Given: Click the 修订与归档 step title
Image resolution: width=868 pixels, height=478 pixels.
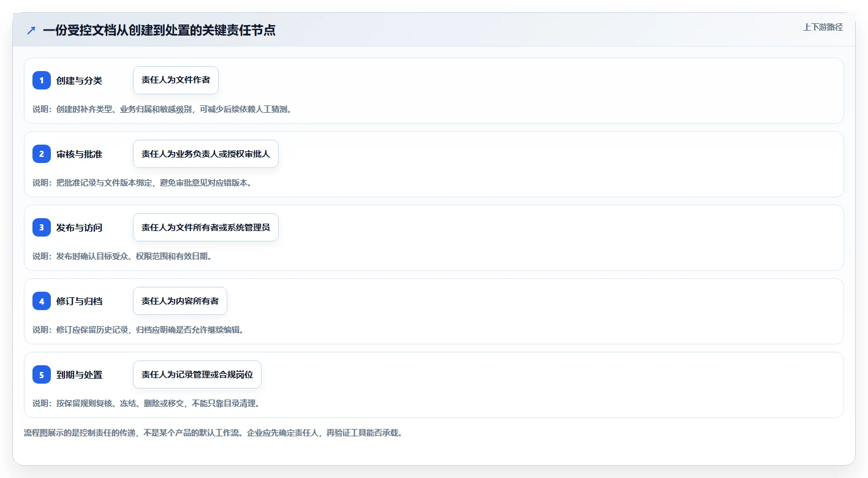Looking at the screenshot, I should point(79,301).
